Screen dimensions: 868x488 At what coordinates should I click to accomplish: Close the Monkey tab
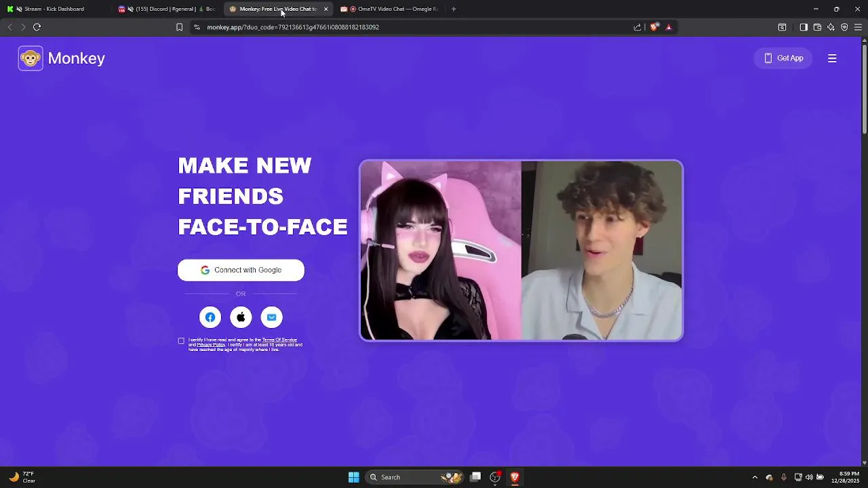coord(325,9)
